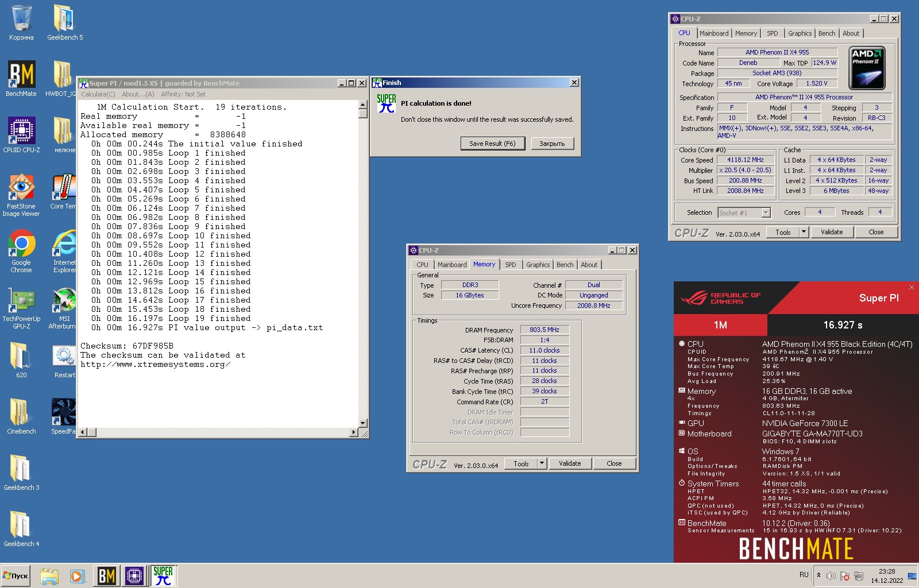Open About tab in top CPU-Z window
The width and height of the screenshot is (919, 588).
tap(851, 33)
